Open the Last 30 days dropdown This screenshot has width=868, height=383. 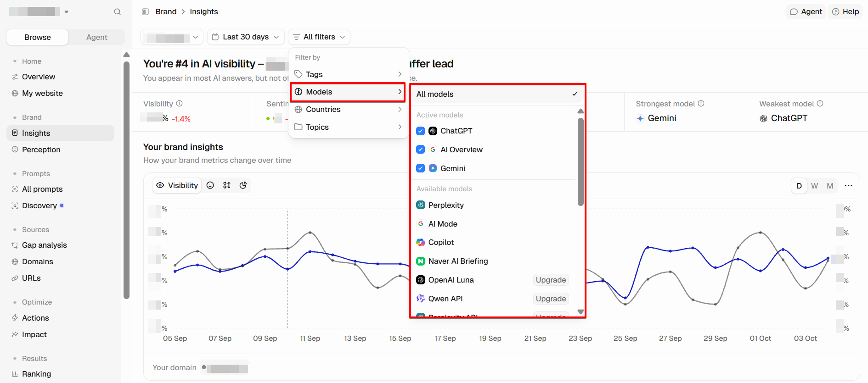pyautogui.click(x=246, y=37)
